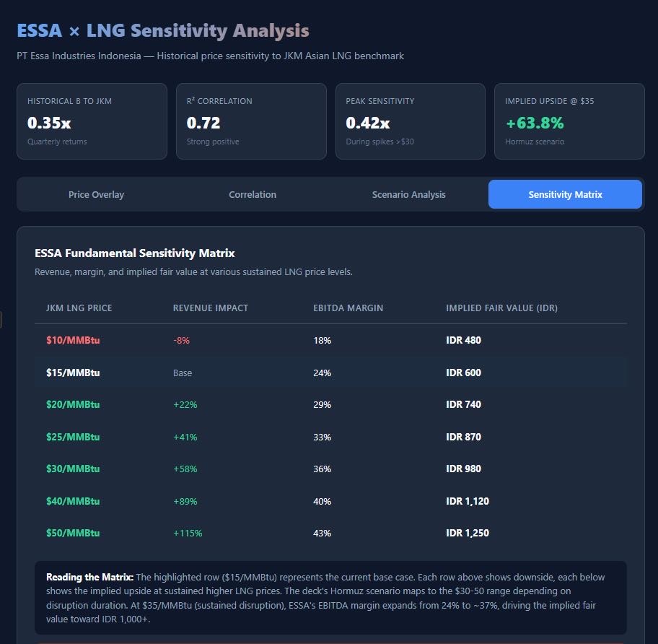The width and height of the screenshot is (658, 644).
Task: Click the REVENUE IMPACT column header
Action: tap(211, 308)
